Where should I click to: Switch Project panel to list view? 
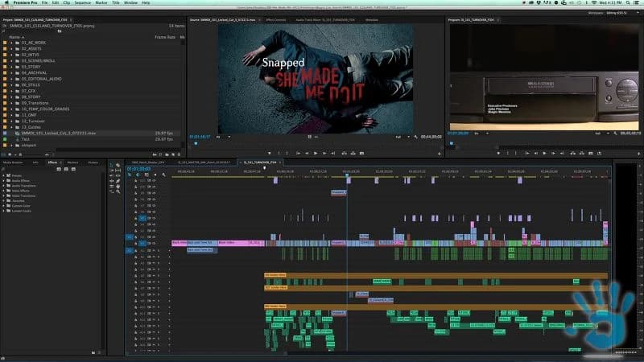pos(4,154)
